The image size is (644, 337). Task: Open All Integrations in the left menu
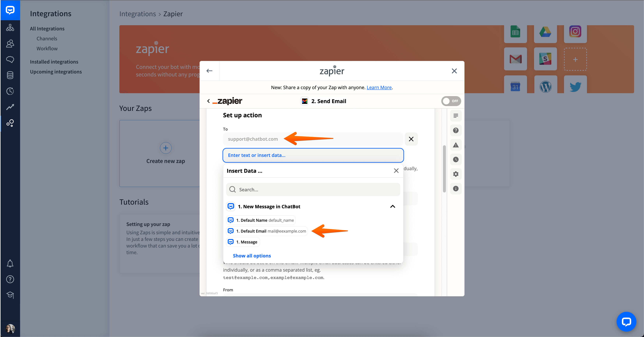[47, 29]
